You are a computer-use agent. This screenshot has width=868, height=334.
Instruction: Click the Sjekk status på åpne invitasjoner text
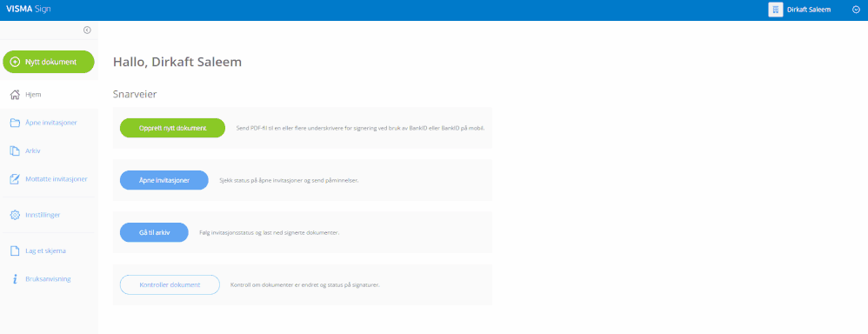(289, 181)
